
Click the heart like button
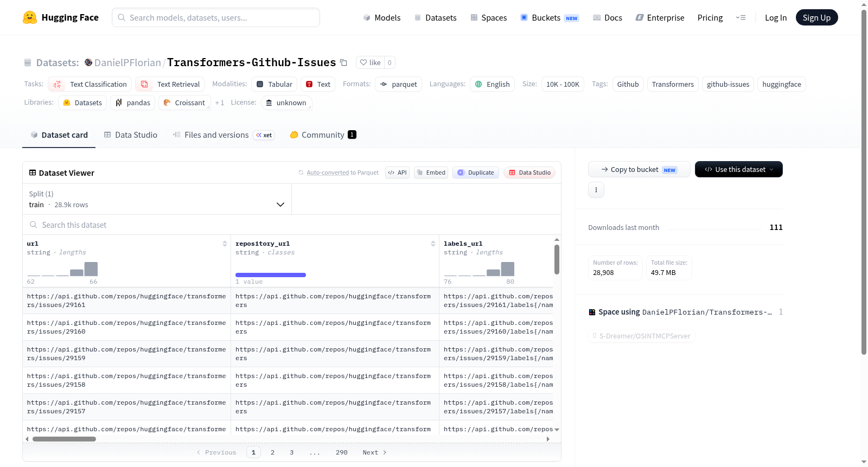pos(370,62)
